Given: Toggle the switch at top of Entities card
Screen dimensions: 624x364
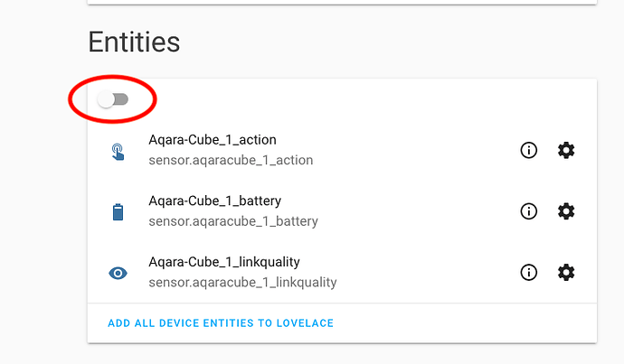Looking at the screenshot, I should (113, 99).
